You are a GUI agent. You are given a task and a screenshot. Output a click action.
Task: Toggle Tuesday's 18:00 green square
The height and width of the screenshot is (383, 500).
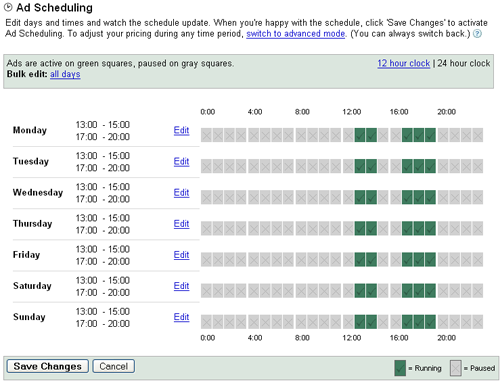coord(419,166)
